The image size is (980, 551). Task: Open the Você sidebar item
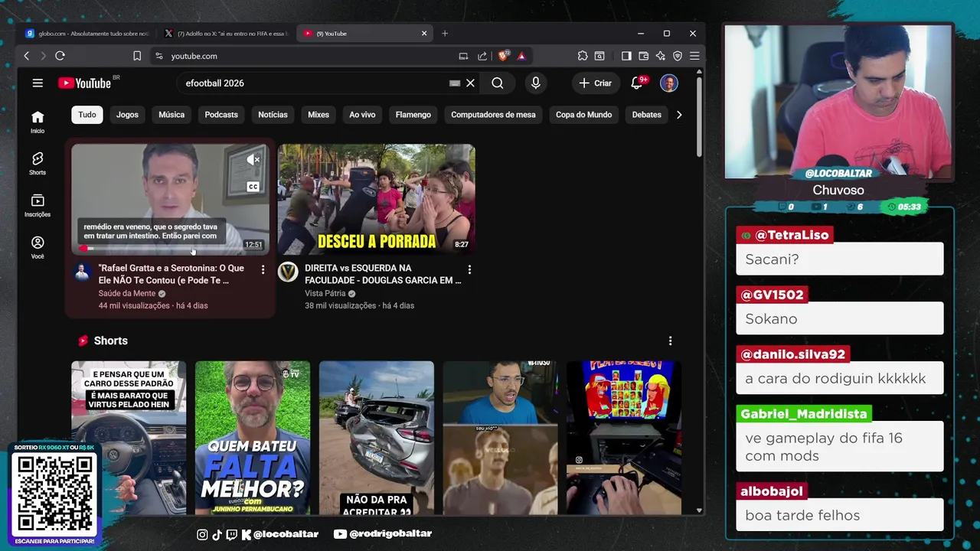coord(38,247)
